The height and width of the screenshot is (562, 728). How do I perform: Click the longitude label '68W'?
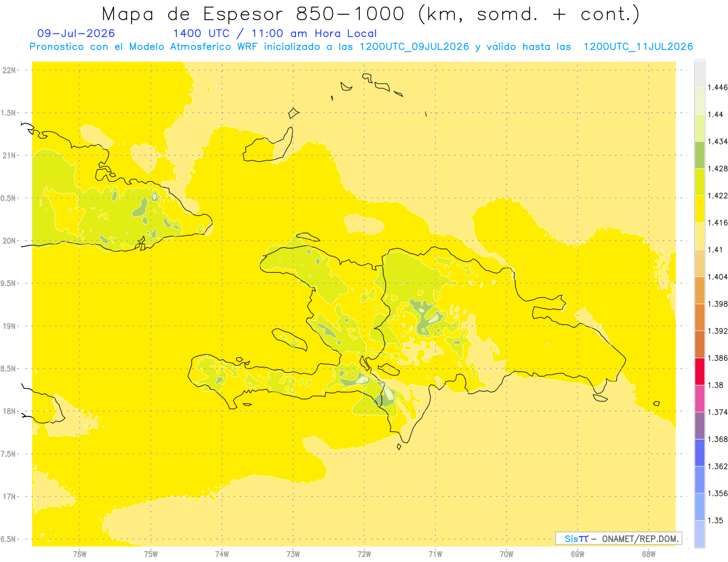tap(649, 554)
